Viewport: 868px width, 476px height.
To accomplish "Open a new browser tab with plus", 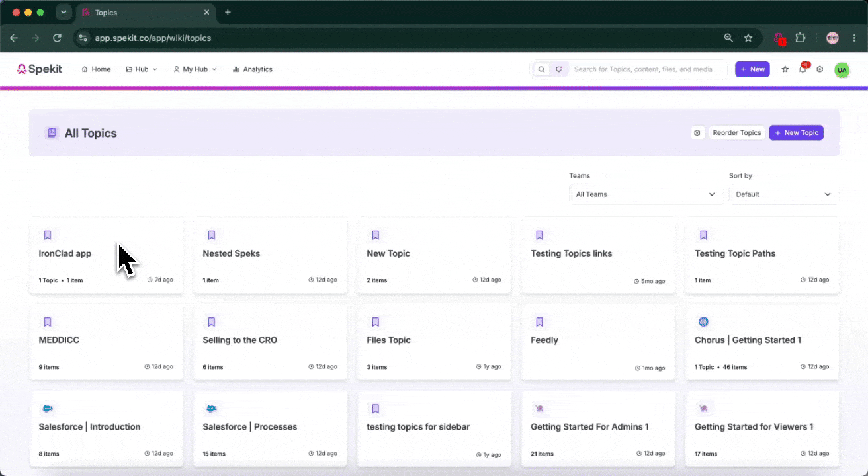I will point(228,13).
